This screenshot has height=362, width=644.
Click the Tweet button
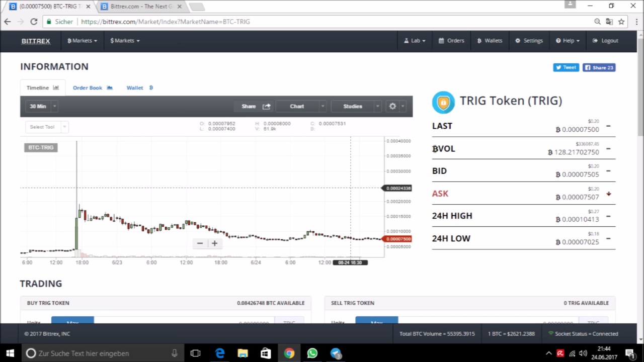tap(566, 67)
